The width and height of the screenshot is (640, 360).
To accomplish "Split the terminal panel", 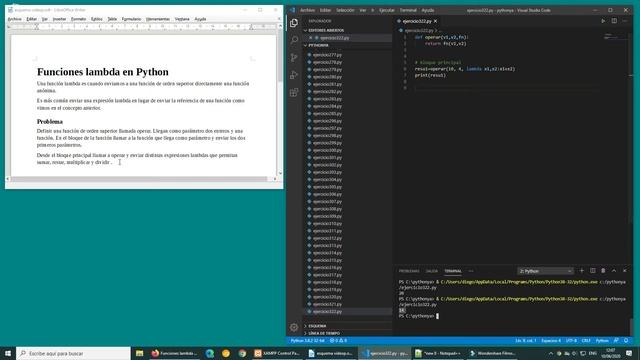I will 593,271.
